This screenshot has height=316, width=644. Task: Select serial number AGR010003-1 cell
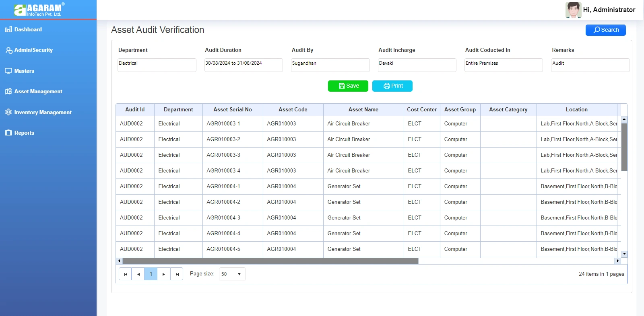pyautogui.click(x=233, y=124)
